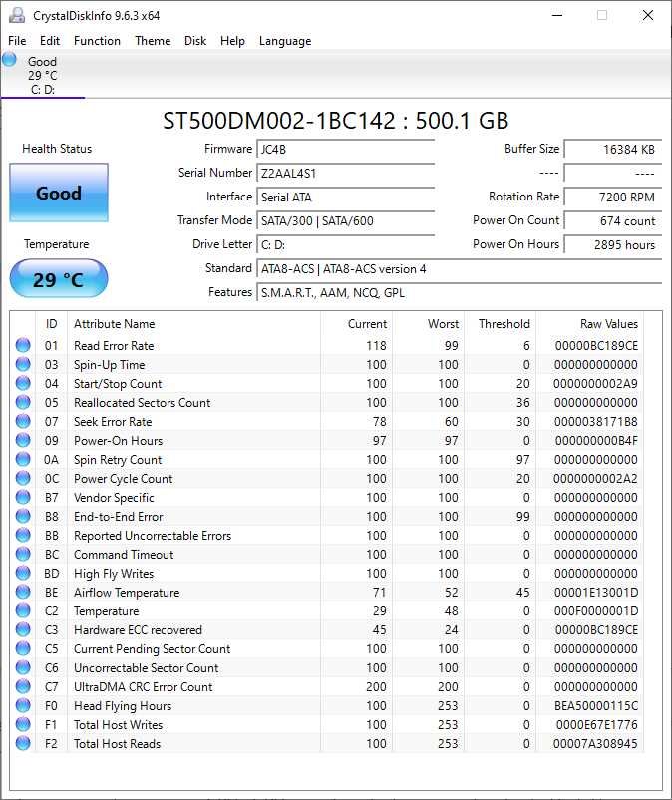The image size is (672, 800).
Task: Select raw value 00000BC189CE in Read Error Rate row
Action: (596, 346)
